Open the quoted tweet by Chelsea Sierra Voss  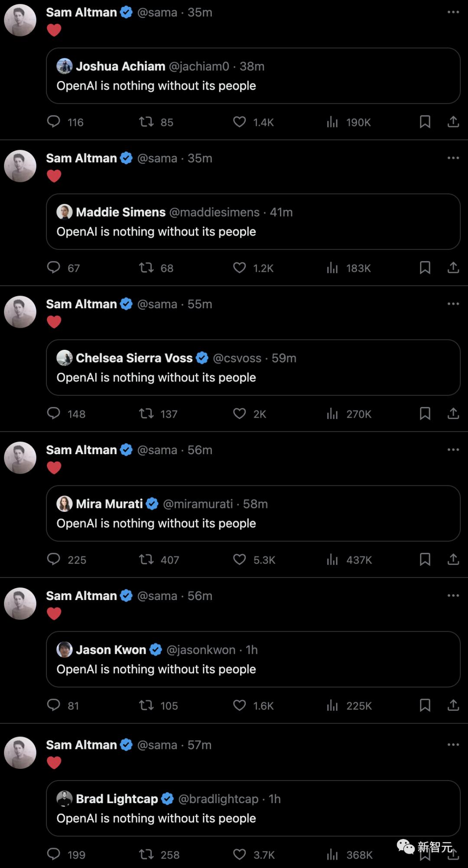coord(253,378)
